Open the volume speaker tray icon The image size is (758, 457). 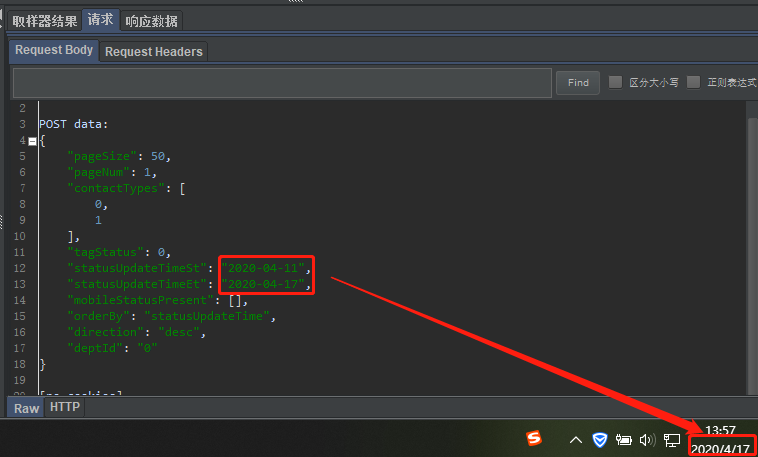point(647,440)
